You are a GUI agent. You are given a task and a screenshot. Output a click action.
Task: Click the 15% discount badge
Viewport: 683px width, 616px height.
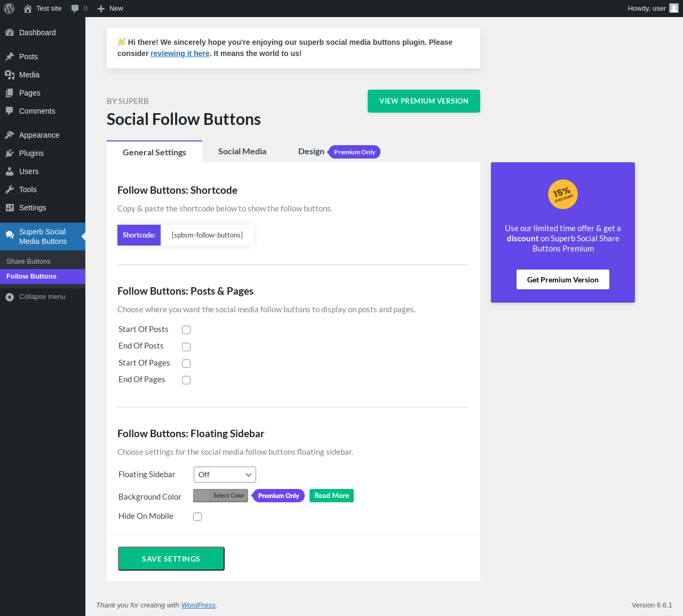pos(563,194)
